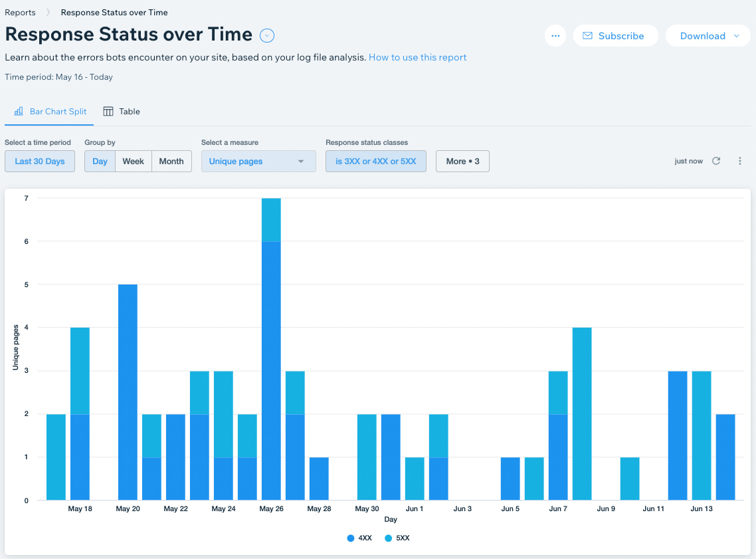Click the More • 3 filters button

462,161
